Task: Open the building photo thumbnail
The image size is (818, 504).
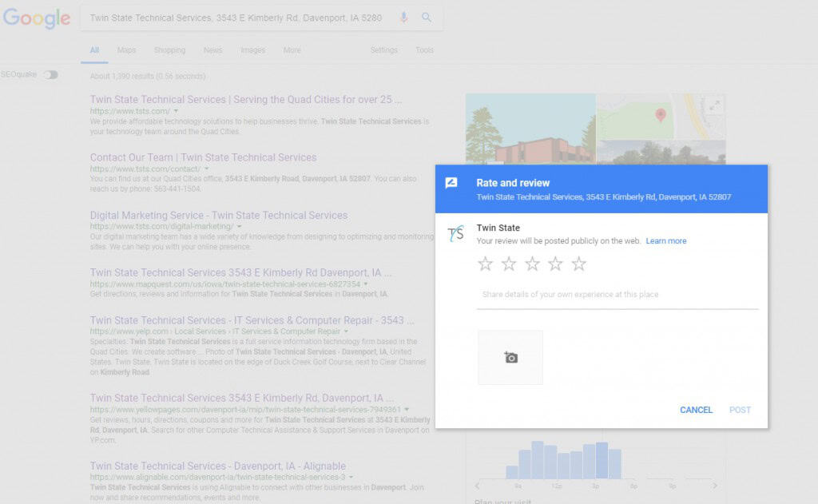Action: pos(530,129)
